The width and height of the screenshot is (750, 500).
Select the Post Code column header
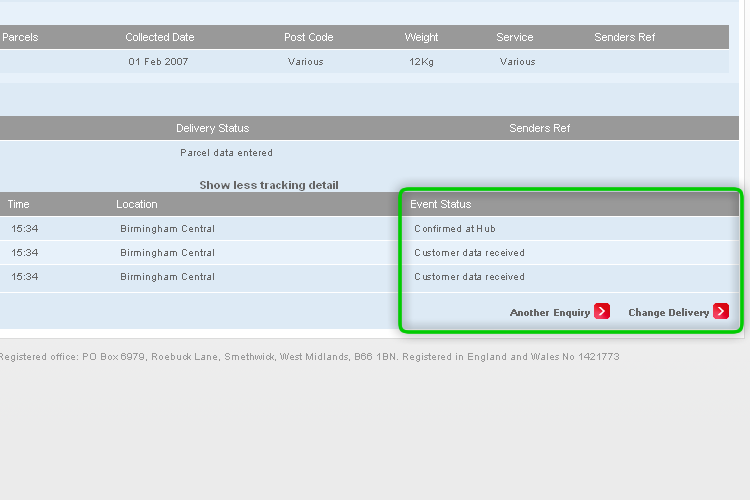(309, 37)
